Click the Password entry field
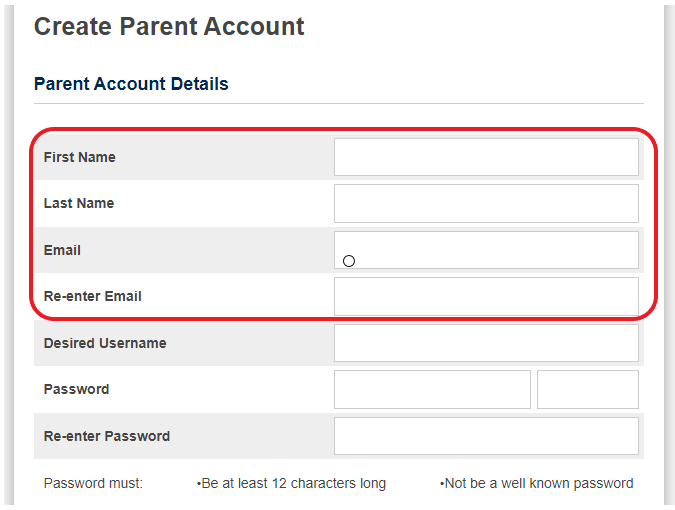Viewport: 675px width, 510px height. [432, 389]
